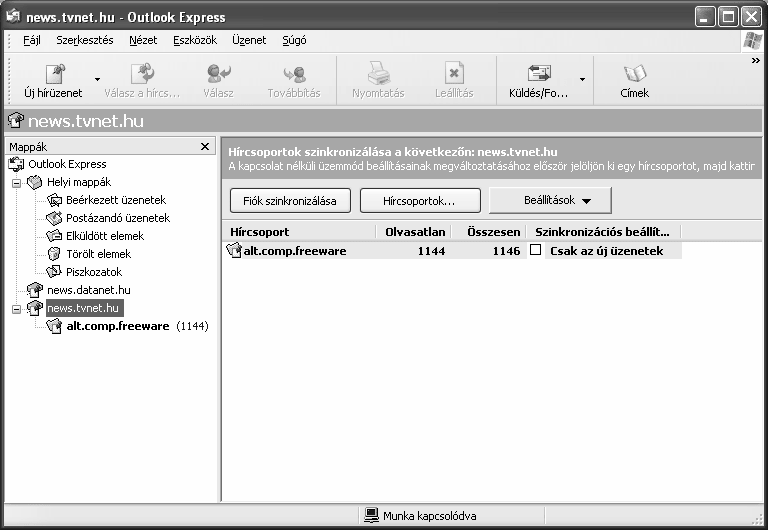768x530 pixels.
Task: Open the Új hírüzenet dropdown arrow
Action: [x=97, y=79]
